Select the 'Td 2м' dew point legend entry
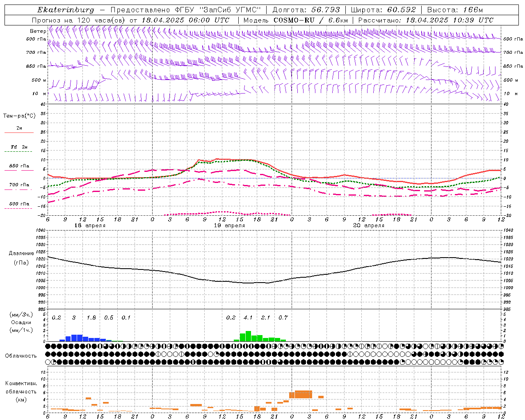 [x=19, y=147]
